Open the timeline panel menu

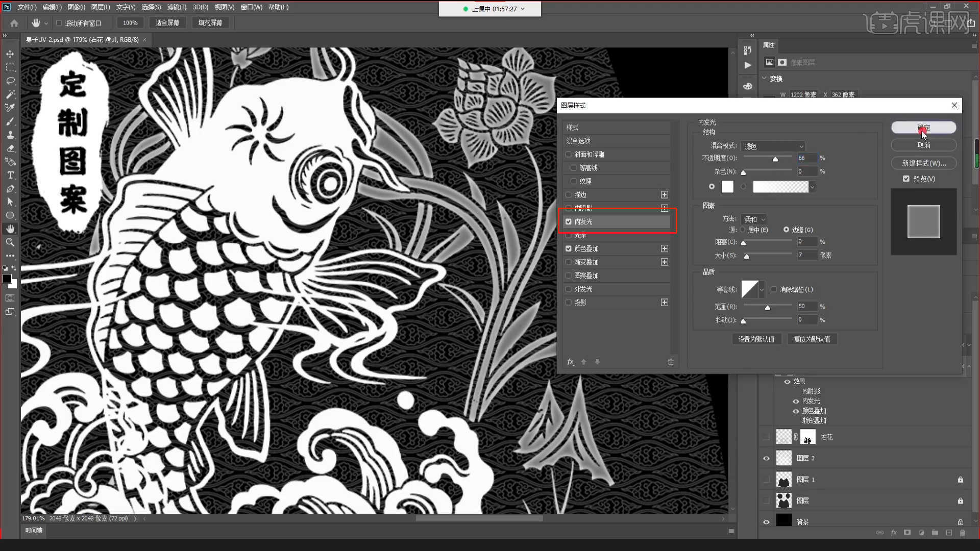point(731,531)
